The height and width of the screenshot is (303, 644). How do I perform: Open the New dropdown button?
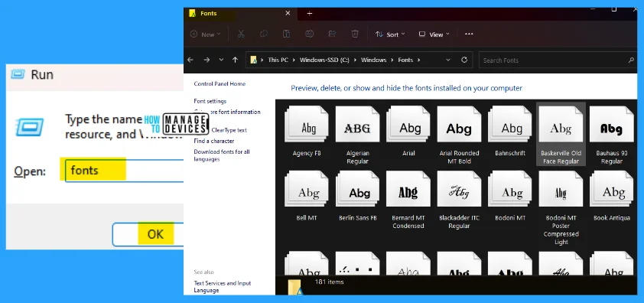point(205,34)
